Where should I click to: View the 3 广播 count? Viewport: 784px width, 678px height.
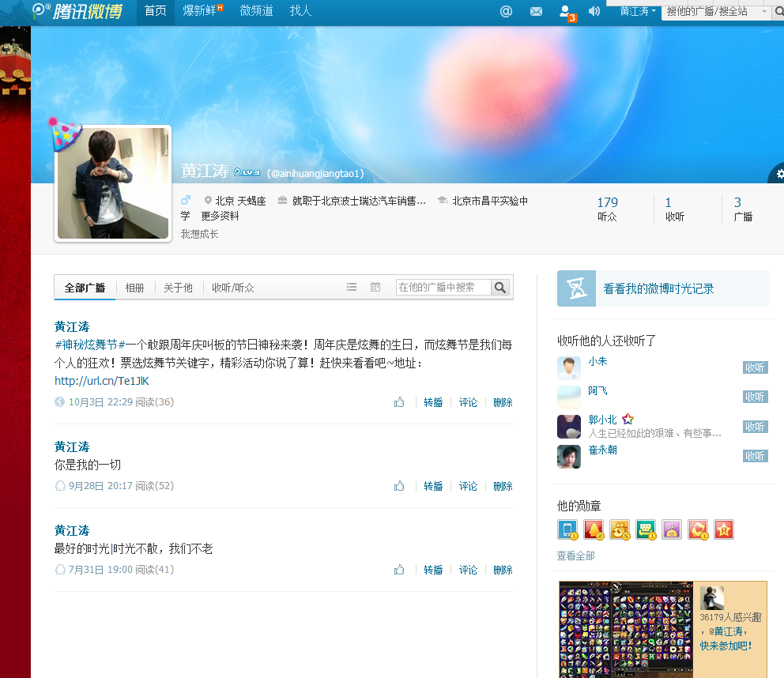click(743, 209)
